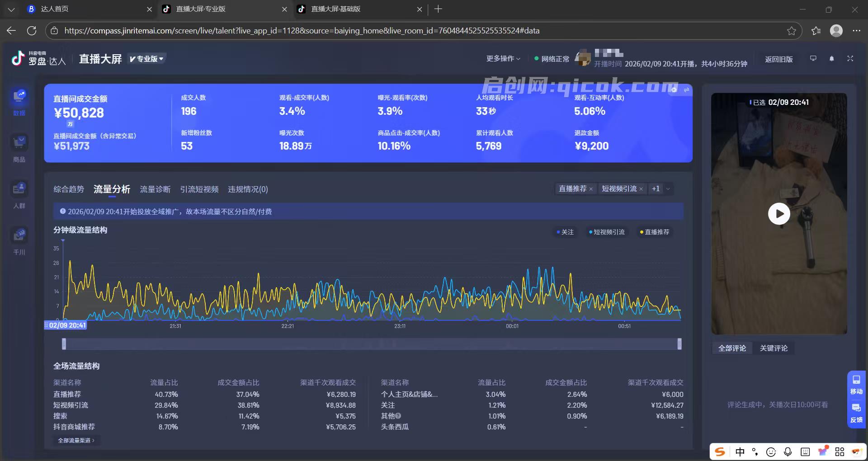Open the Sogou soft keyboard
The image size is (868, 461).
[x=805, y=452]
